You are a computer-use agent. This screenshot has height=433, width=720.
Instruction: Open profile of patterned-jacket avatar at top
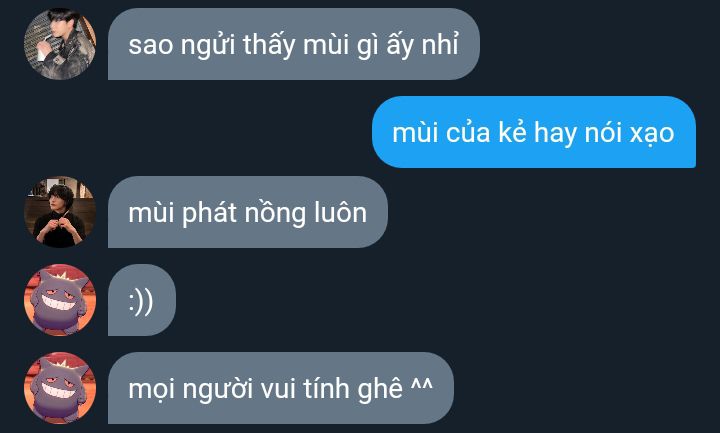coord(60,44)
